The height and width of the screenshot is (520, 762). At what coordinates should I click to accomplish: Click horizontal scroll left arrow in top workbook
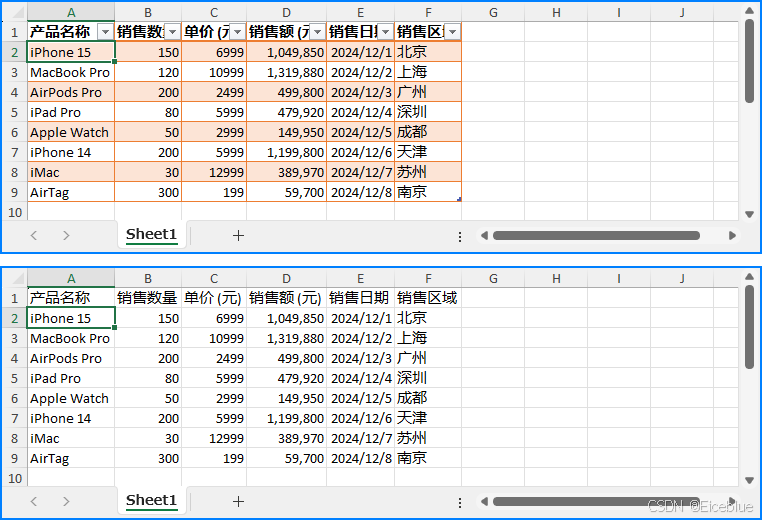pos(484,236)
